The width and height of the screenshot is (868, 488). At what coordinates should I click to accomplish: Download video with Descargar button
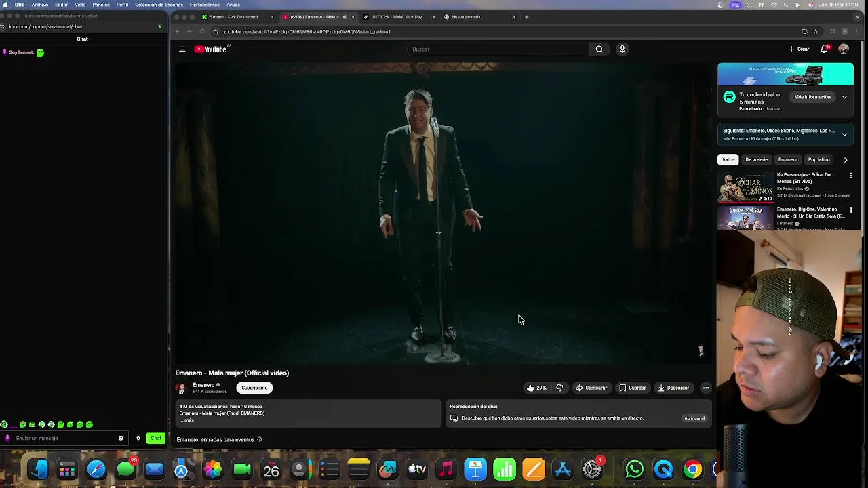tap(673, 388)
